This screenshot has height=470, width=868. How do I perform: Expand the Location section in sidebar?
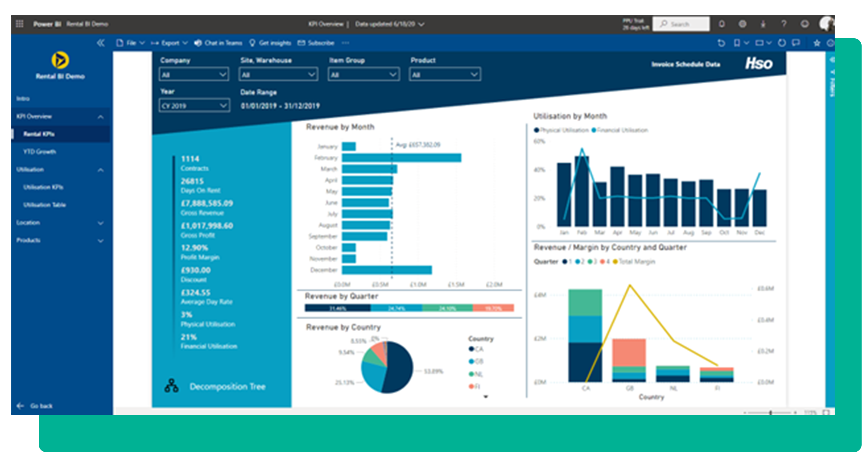tap(60, 223)
